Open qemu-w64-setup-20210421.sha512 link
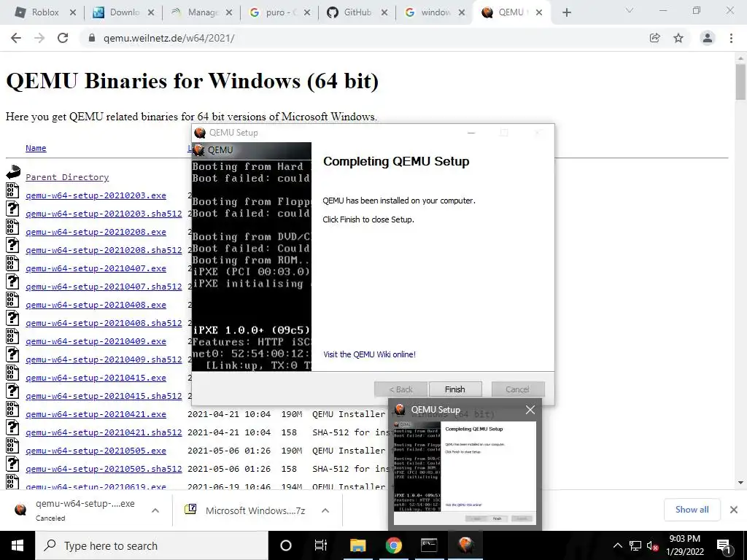 click(x=104, y=432)
